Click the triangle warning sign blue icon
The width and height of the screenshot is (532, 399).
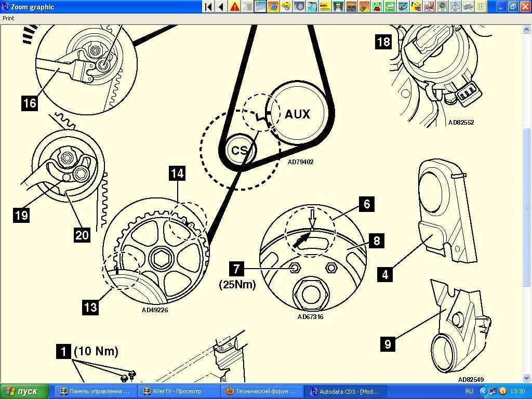point(454,6)
